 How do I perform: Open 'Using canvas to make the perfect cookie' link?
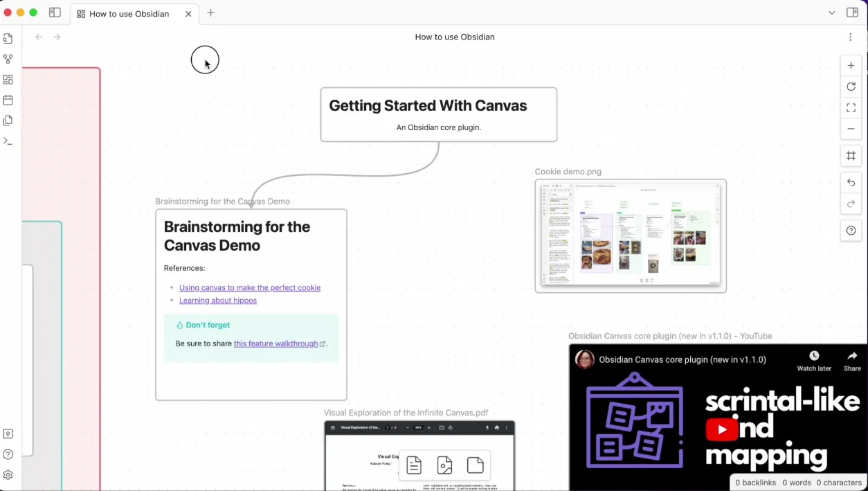pos(250,287)
